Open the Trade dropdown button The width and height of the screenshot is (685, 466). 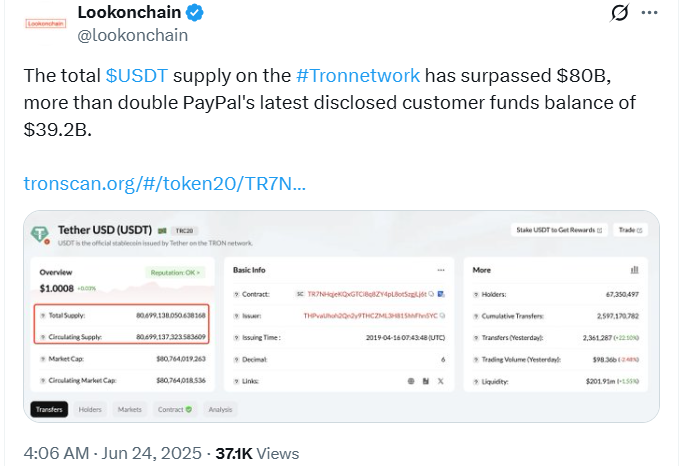pos(627,230)
